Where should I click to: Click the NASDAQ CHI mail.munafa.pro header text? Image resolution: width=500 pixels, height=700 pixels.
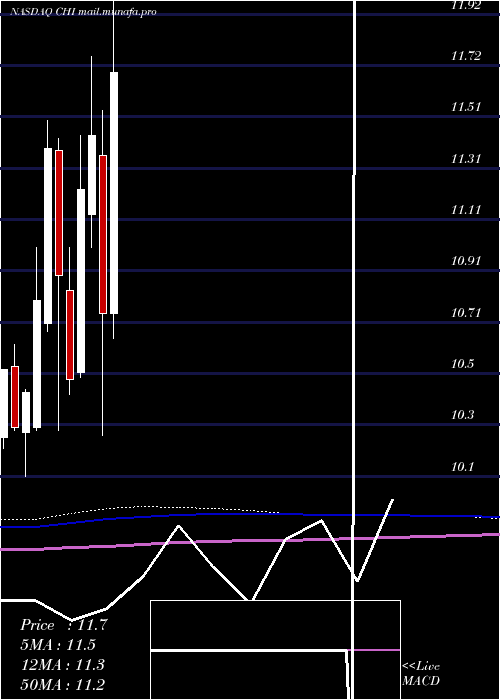point(83,12)
